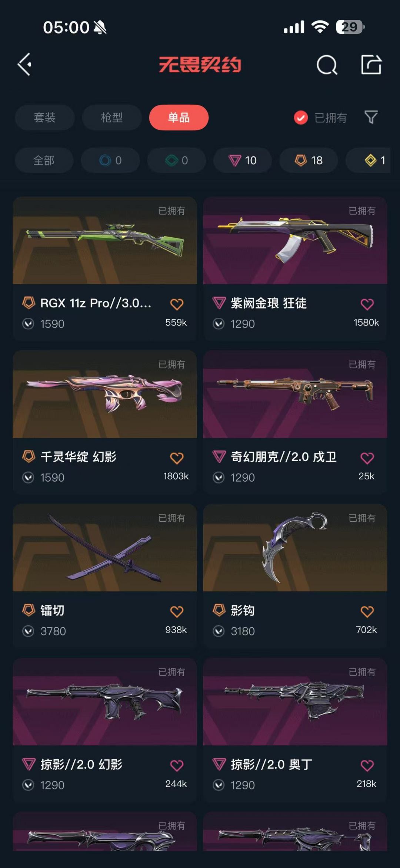Toggle the 已拥有 owned checkbox

[x=301, y=118]
